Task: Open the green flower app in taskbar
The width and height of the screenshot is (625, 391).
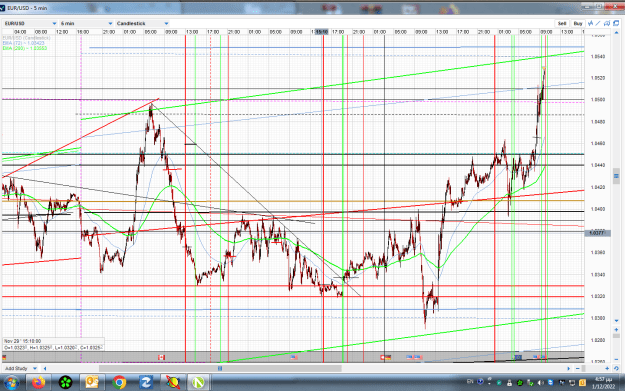Action: [x=65, y=383]
